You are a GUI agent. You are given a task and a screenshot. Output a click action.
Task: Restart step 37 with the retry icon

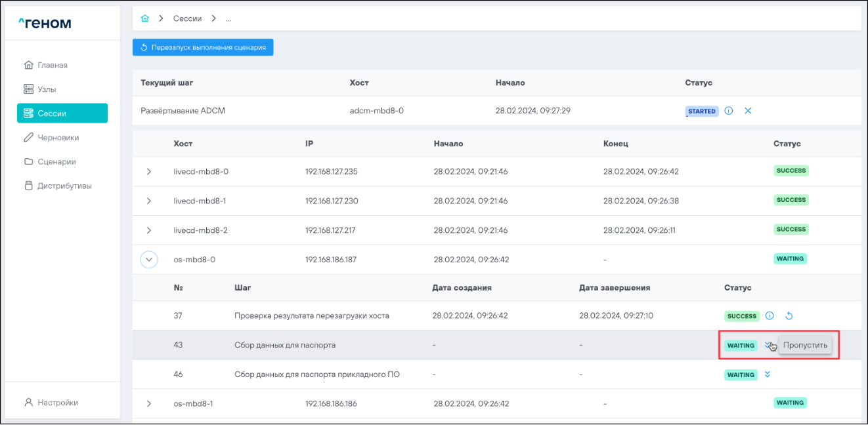tap(789, 316)
